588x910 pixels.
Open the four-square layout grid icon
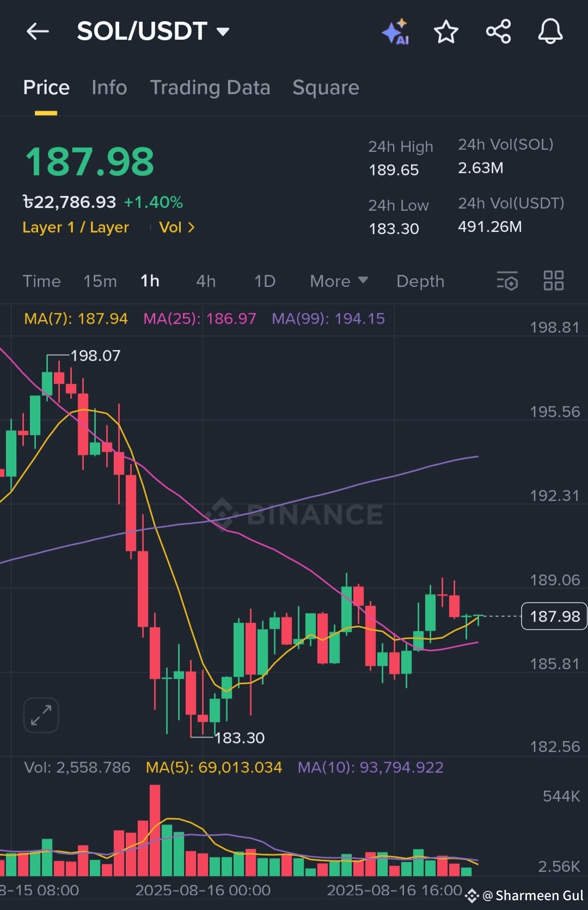pos(554,280)
